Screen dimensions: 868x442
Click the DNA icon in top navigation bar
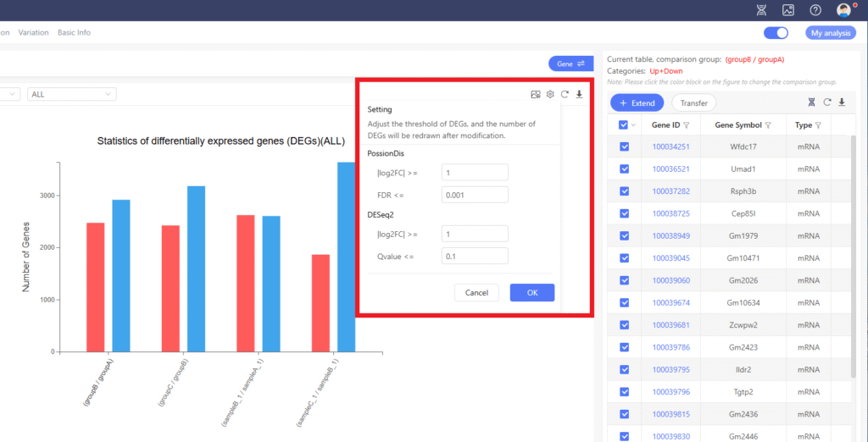[x=762, y=10]
